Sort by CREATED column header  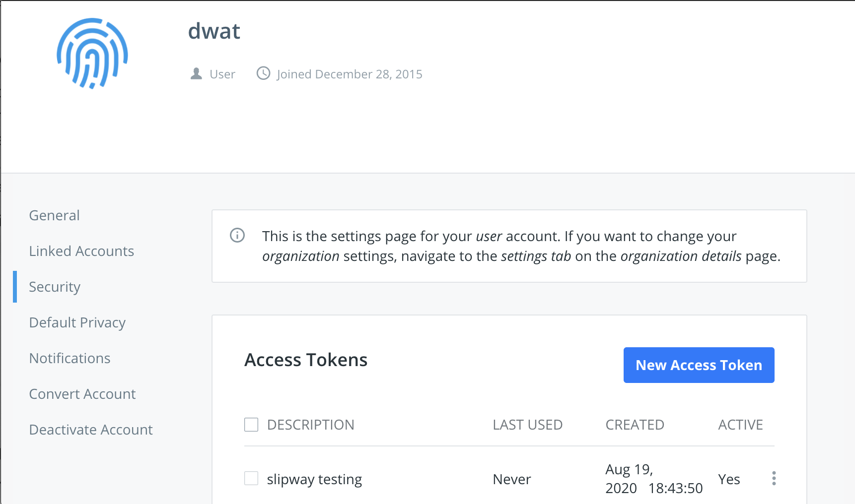pyautogui.click(x=635, y=425)
